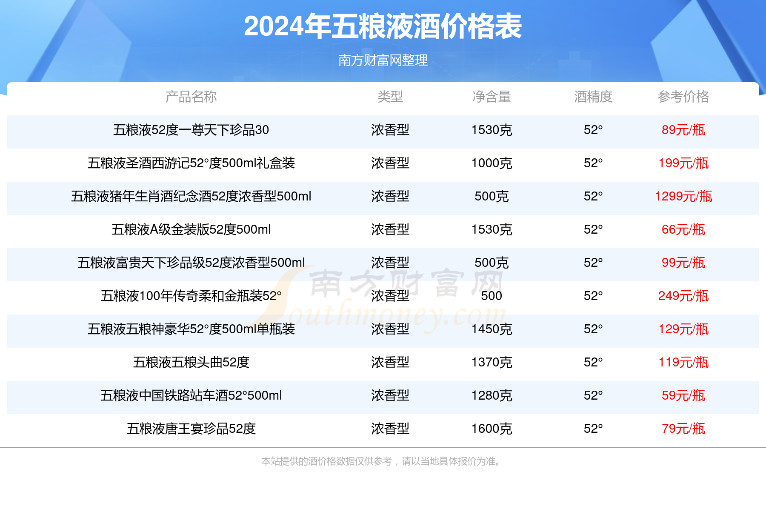This screenshot has width=766, height=532.
Task: Click 浓香型 in 五粮头曲 row
Action: click(390, 362)
